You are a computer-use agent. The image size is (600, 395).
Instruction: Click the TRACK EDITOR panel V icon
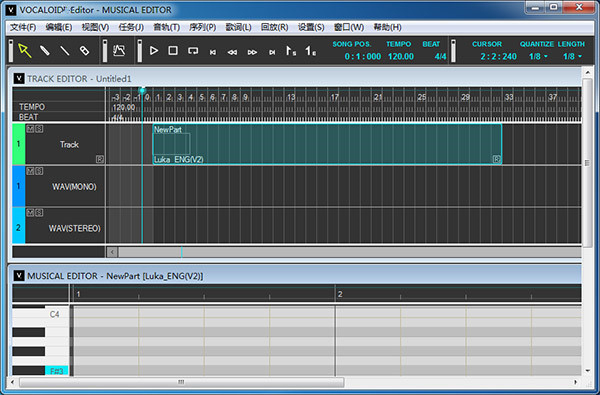19,79
